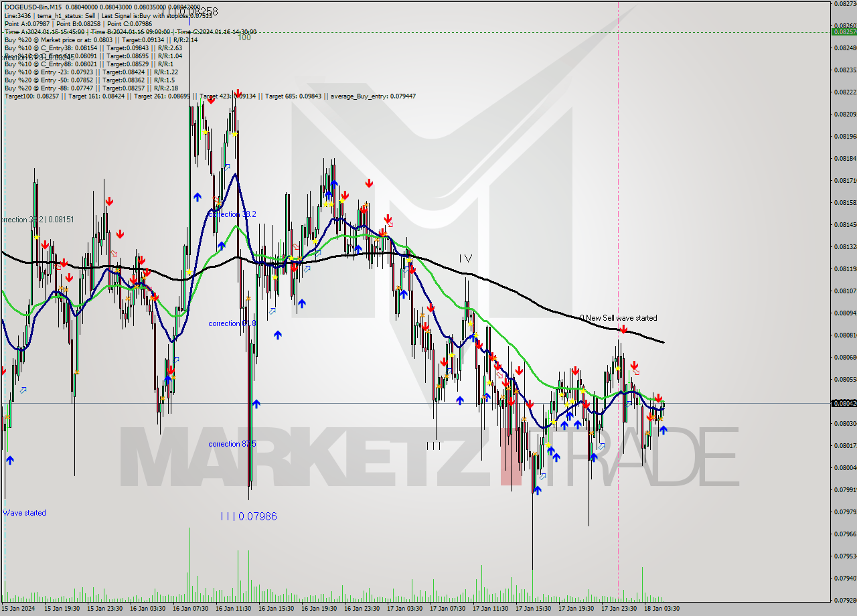
Task: Select the 'correction 38.2' label near the peak
Action: (232, 214)
